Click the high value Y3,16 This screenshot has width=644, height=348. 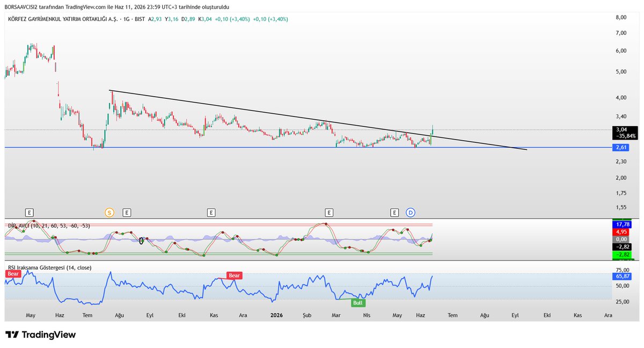click(172, 19)
